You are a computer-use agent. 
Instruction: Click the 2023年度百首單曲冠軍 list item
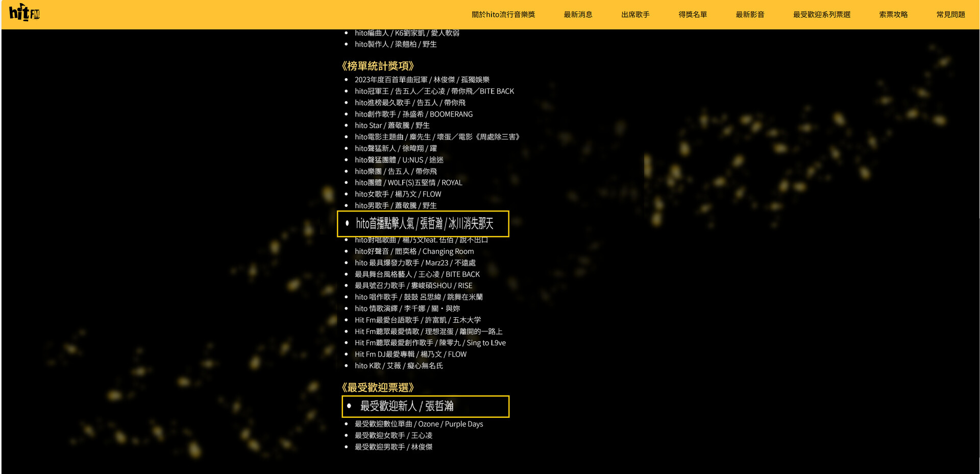pyautogui.click(x=422, y=79)
